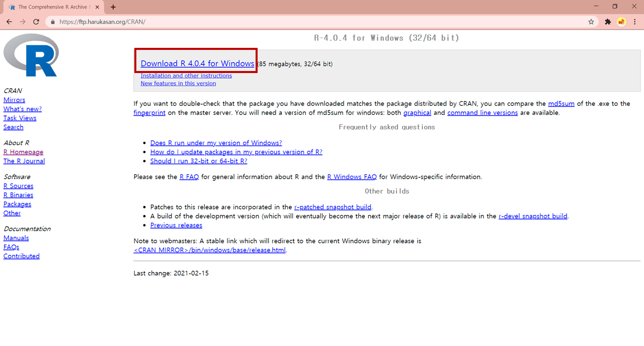Open the CRAN MIRROR release.html link
644x346 pixels.
pyautogui.click(x=210, y=250)
